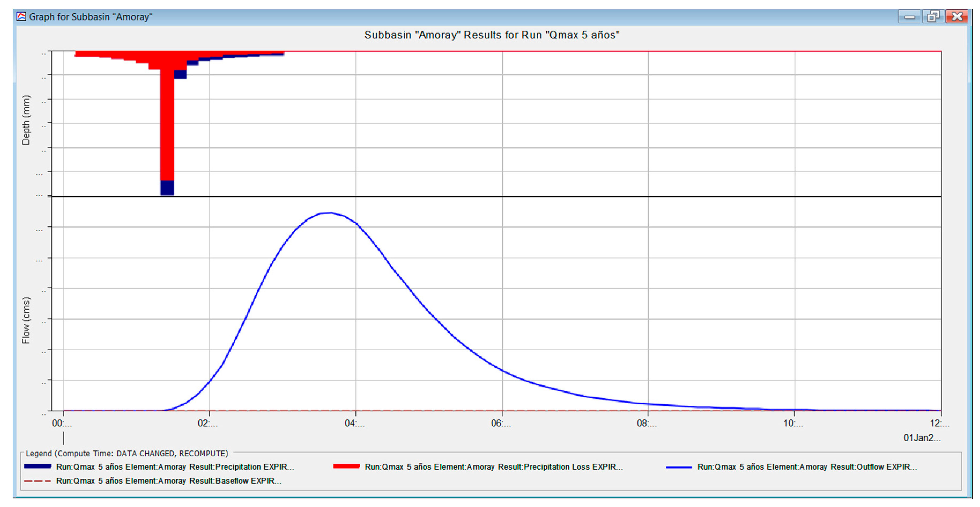Click the 06: time axis label

[501, 423]
